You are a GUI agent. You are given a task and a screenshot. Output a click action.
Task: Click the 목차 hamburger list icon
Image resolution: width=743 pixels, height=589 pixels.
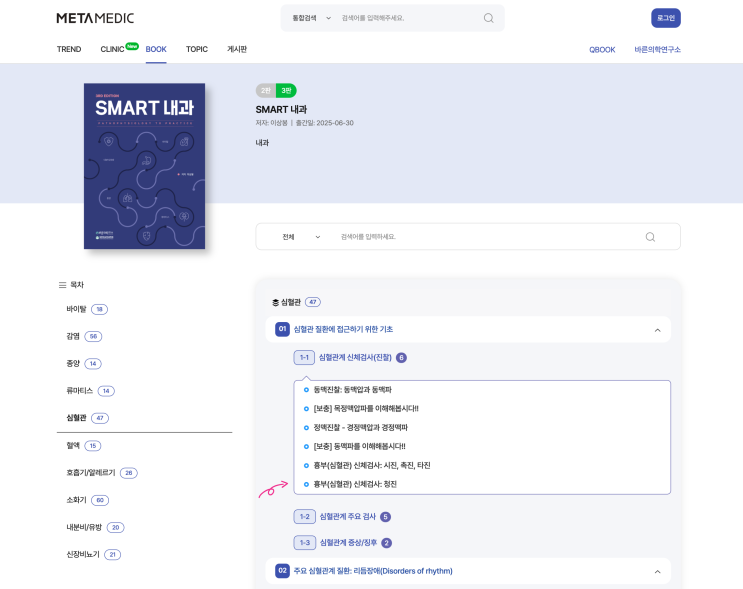click(62, 285)
